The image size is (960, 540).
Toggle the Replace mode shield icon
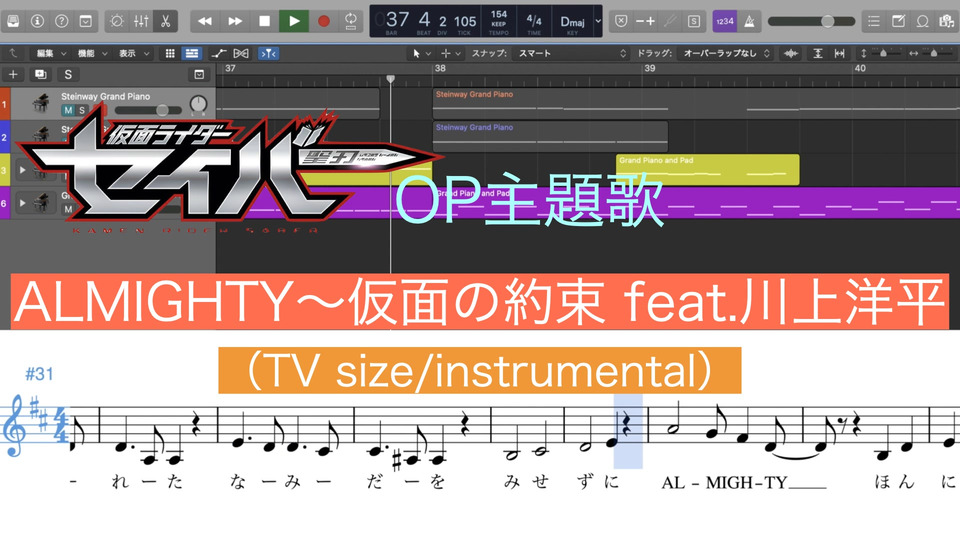click(x=621, y=21)
